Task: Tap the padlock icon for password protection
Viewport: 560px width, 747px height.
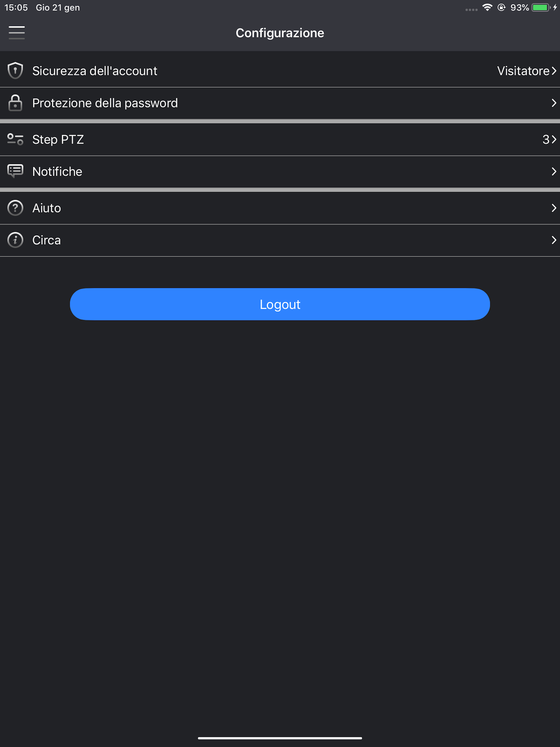Action: [x=15, y=103]
